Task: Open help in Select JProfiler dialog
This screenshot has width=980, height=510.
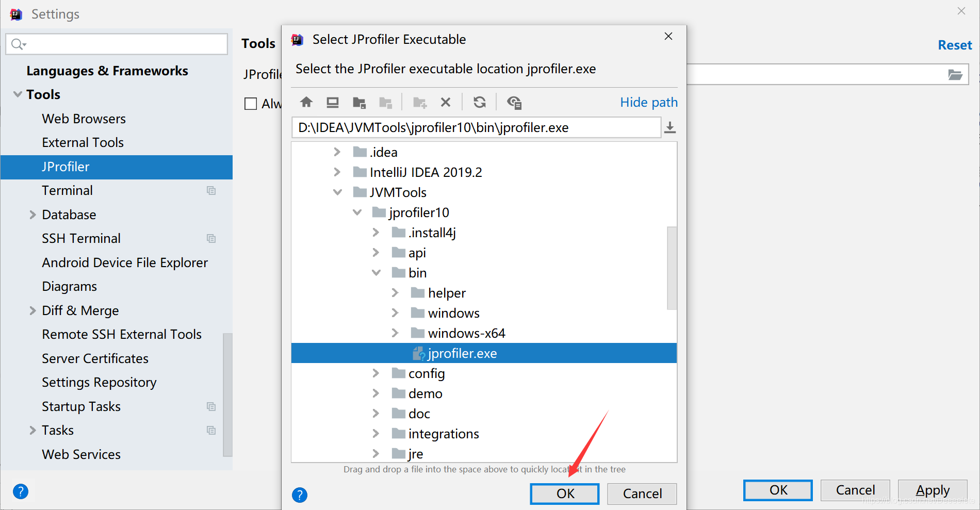Action: click(300, 495)
